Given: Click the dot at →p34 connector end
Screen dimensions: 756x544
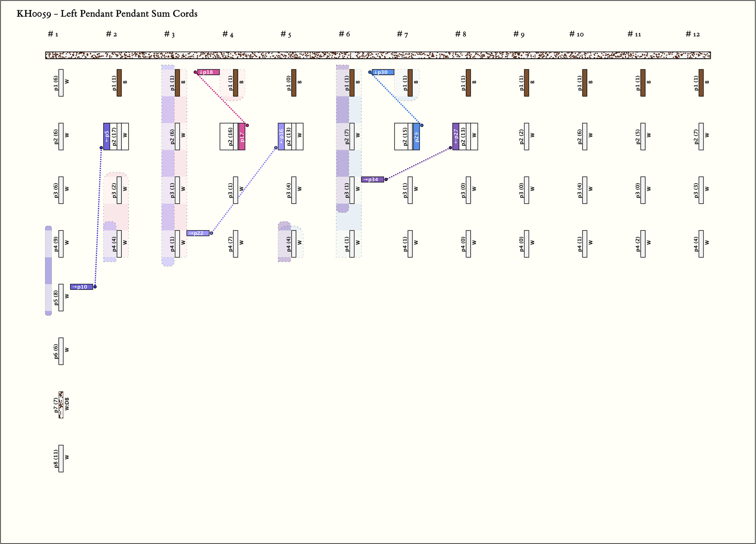Looking at the screenshot, I should point(386,180).
